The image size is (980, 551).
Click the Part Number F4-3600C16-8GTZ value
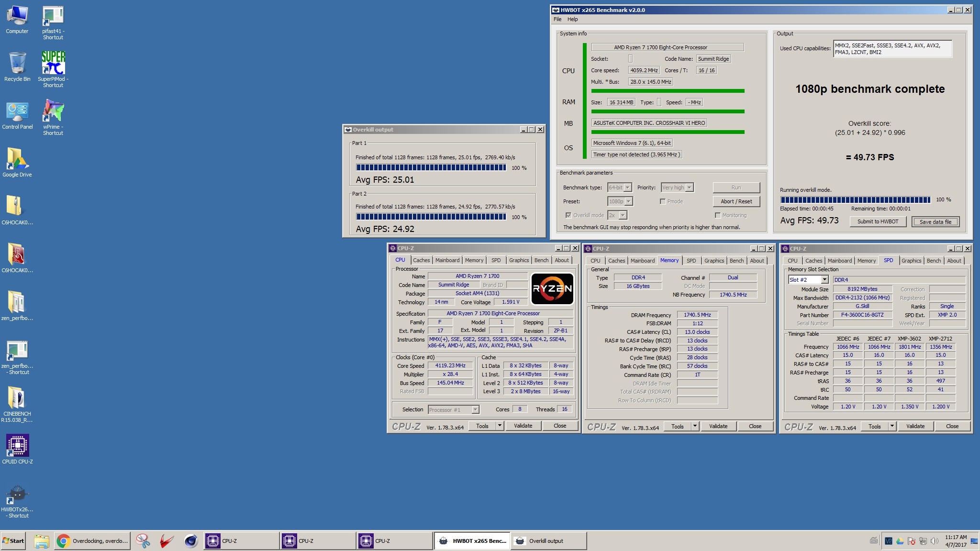(x=862, y=315)
